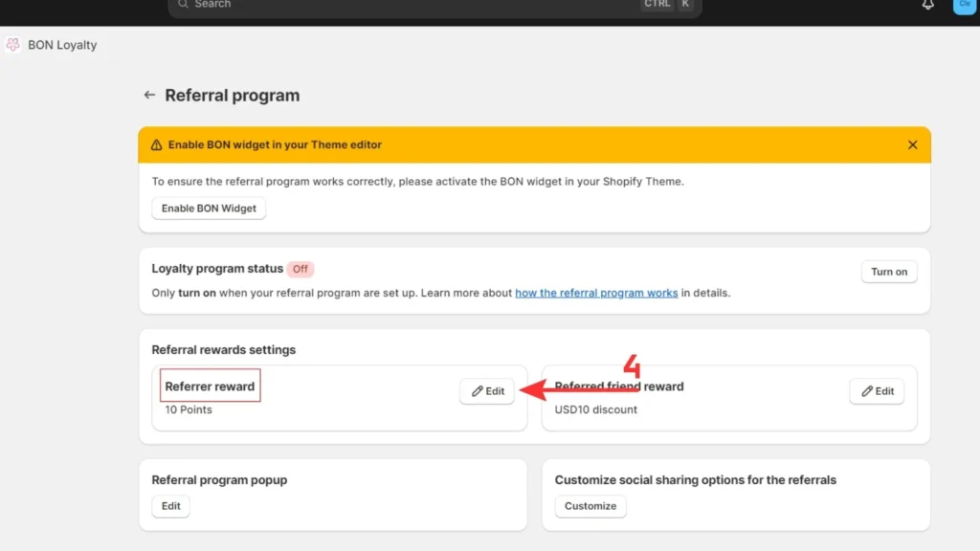Open the how the referral program works link
The width and height of the screenshot is (980, 551).
coord(596,293)
